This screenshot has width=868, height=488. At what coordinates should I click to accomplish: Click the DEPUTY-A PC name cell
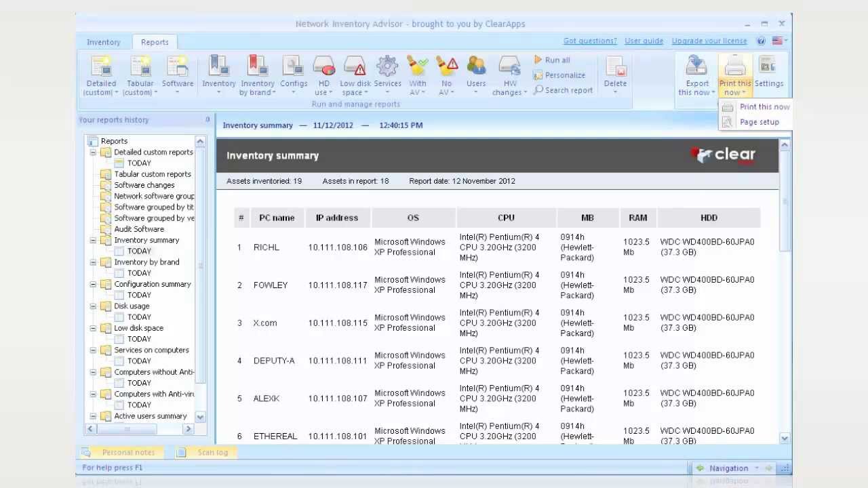(x=274, y=361)
